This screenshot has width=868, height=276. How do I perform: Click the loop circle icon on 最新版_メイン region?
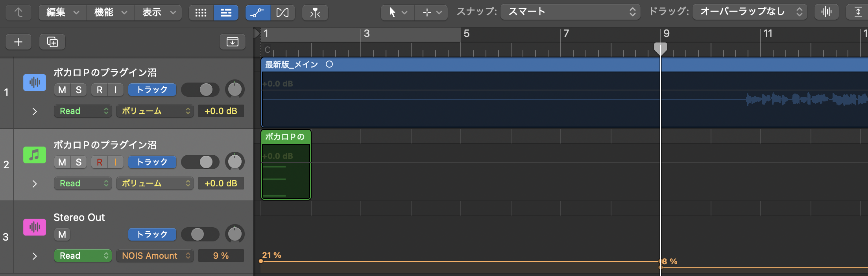pyautogui.click(x=329, y=64)
